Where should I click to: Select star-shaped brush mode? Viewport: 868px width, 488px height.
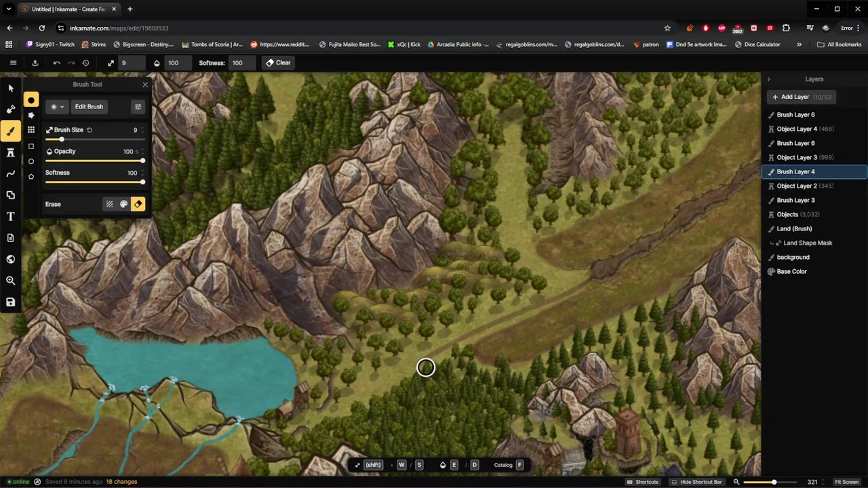pos(31,115)
